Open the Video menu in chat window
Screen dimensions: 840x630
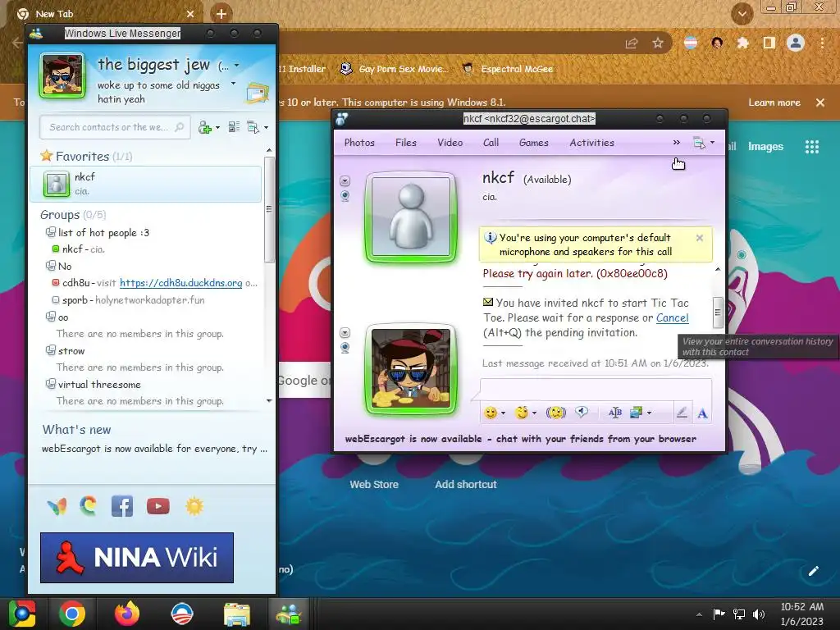450,143
